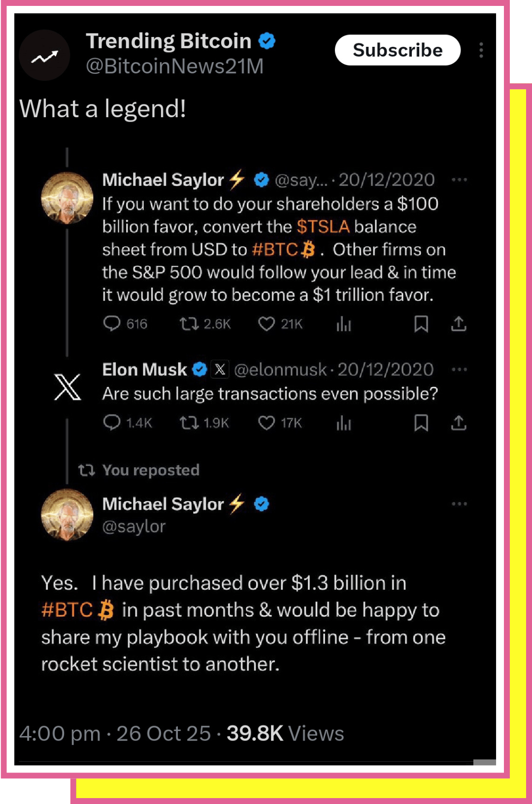Share Michael Saylor's $TSLA tweet
The height and width of the screenshot is (804, 532).
tap(459, 324)
